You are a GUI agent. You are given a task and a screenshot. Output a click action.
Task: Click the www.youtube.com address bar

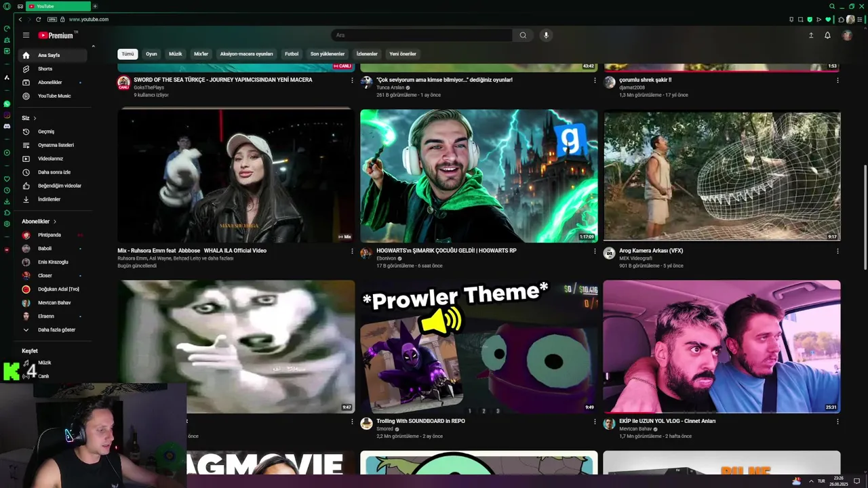[89, 20]
